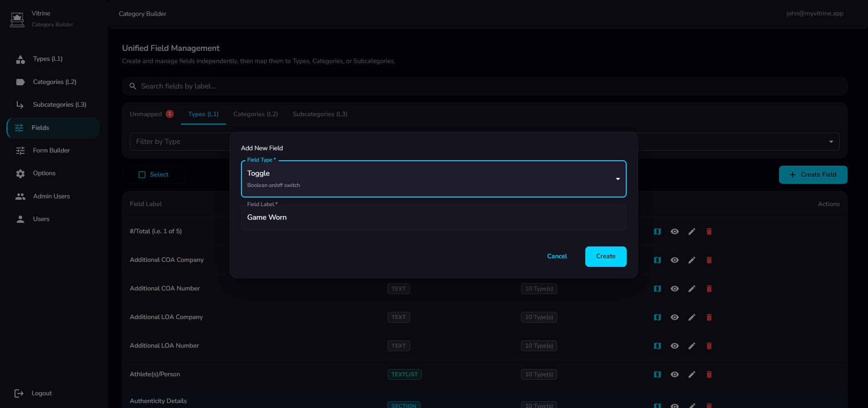
Task: Open the Categories (L2) tab
Action: coord(255,114)
